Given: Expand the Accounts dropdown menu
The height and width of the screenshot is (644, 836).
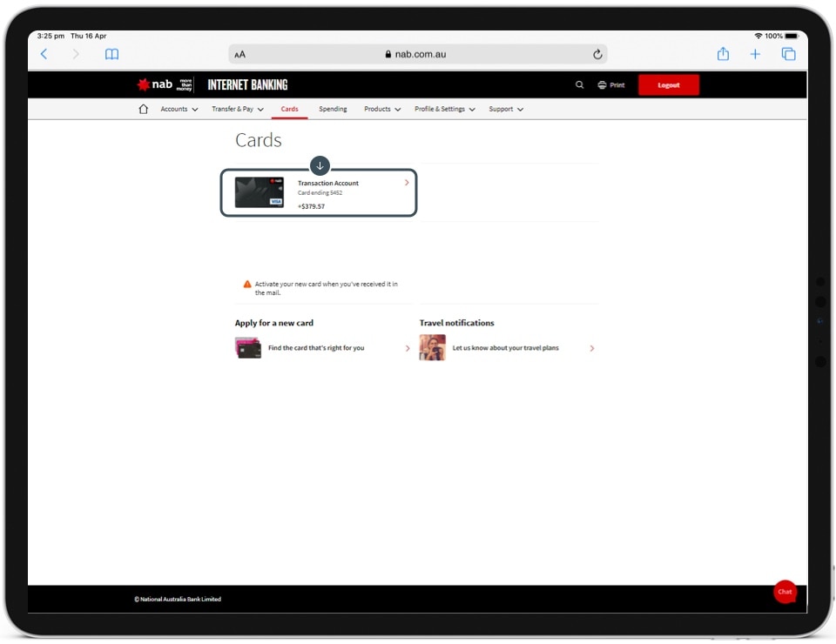Looking at the screenshot, I should [179, 110].
